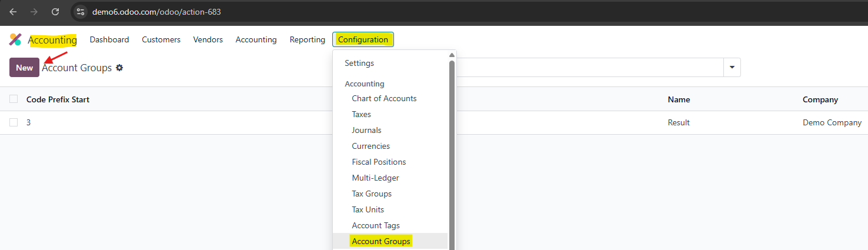
Task: Select Chart of Accounts menu entry
Action: click(384, 98)
